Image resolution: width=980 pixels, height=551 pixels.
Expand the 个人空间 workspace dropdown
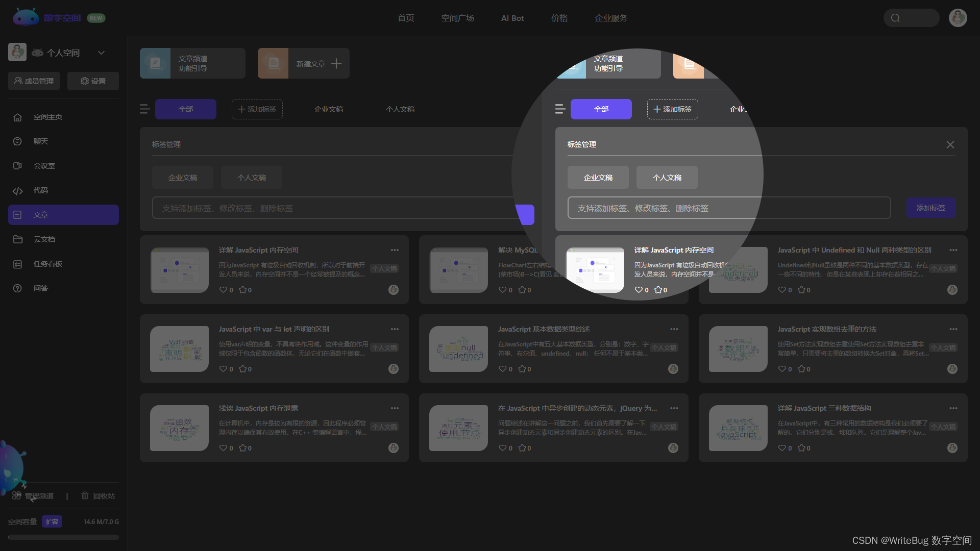tap(101, 53)
